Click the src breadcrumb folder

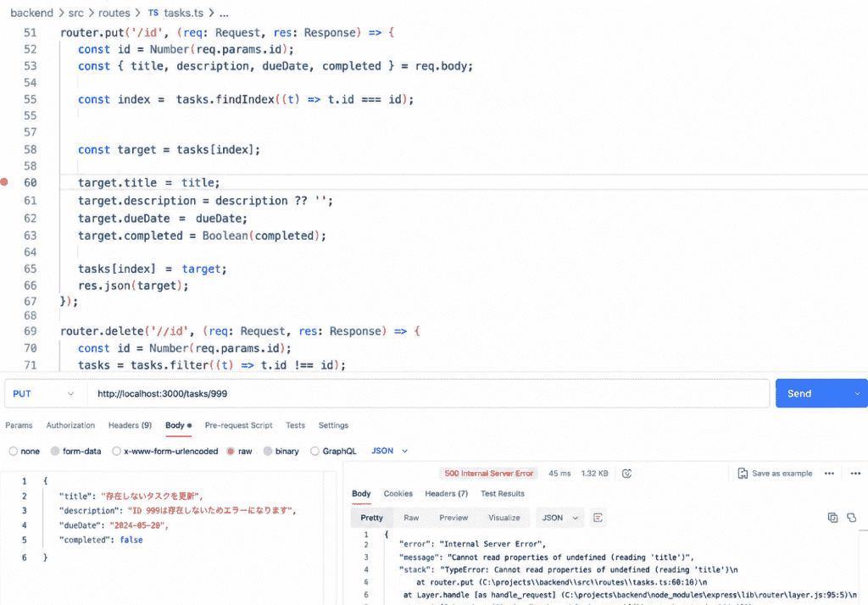click(x=75, y=14)
